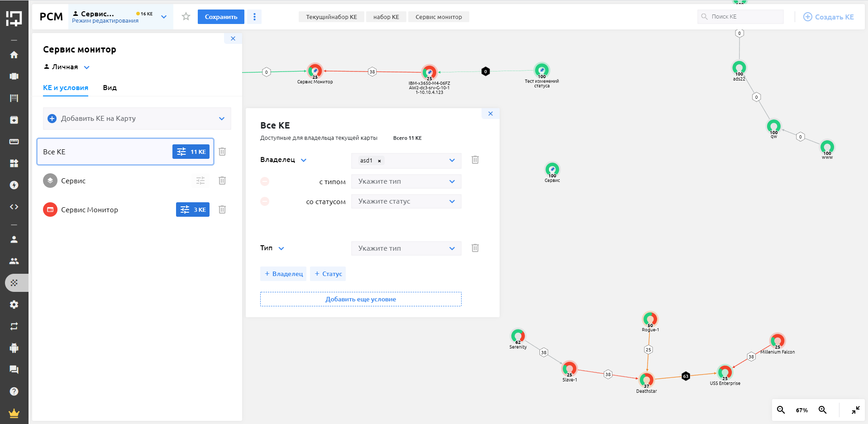Select the Сервис row in list
This screenshot has width=868, height=424.
click(x=125, y=181)
